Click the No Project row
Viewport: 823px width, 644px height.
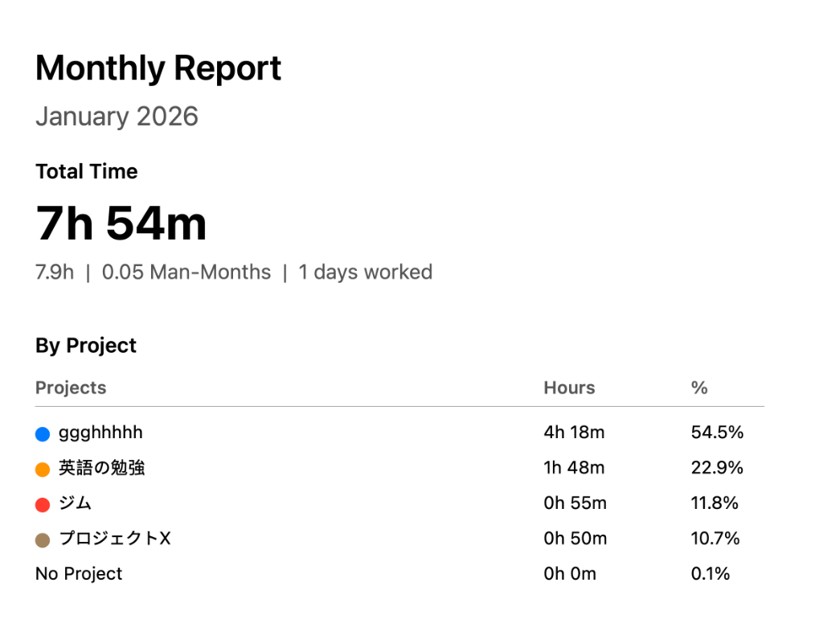pyautogui.click(x=78, y=574)
